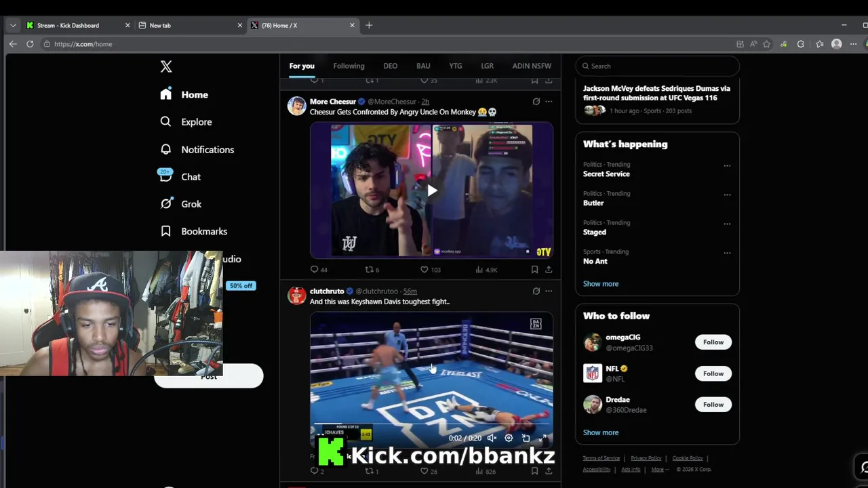This screenshot has height=488, width=868.
Task: Open more options for No Ant trend
Action: click(727, 253)
